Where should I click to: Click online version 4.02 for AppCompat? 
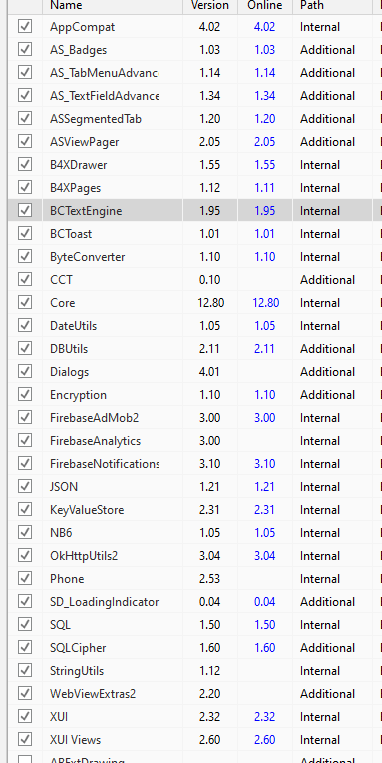click(264, 26)
